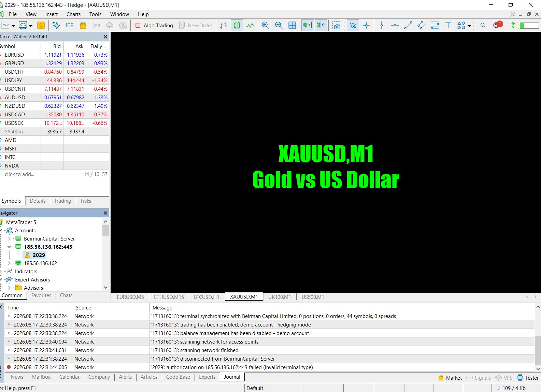Screen dimensions: 541x392
Task: Open the shapes objects dropdown arrow
Action: [469, 26]
